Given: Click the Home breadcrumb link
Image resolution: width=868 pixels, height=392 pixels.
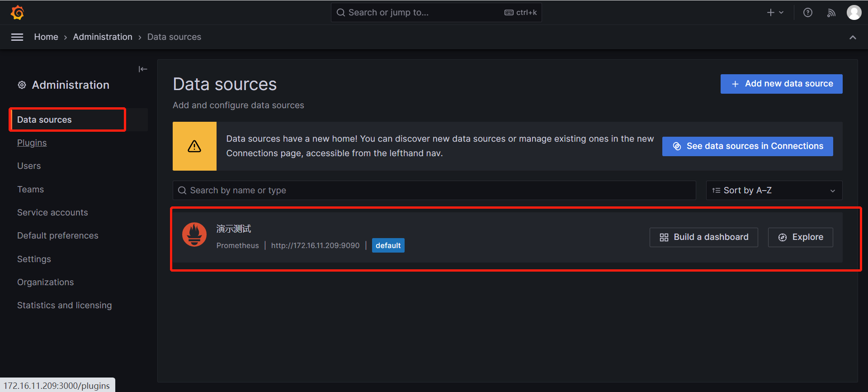Looking at the screenshot, I should pos(46,37).
